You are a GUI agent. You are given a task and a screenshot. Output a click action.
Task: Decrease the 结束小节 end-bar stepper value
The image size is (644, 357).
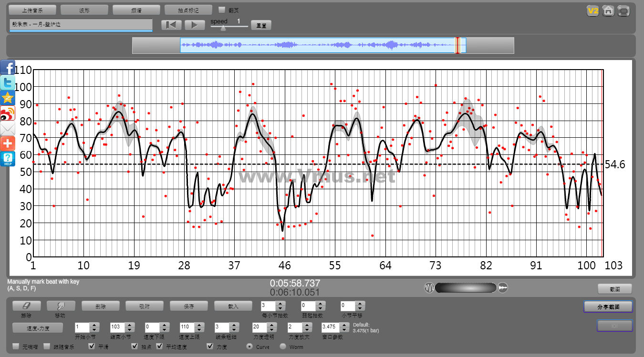[129, 330]
